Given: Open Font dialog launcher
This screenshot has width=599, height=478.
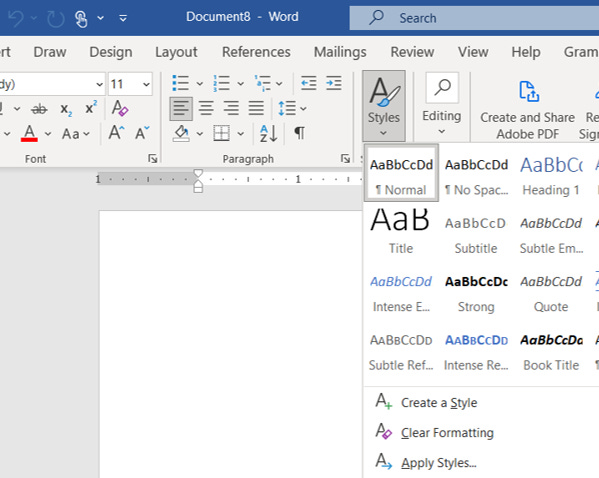Looking at the screenshot, I should [153, 159].
